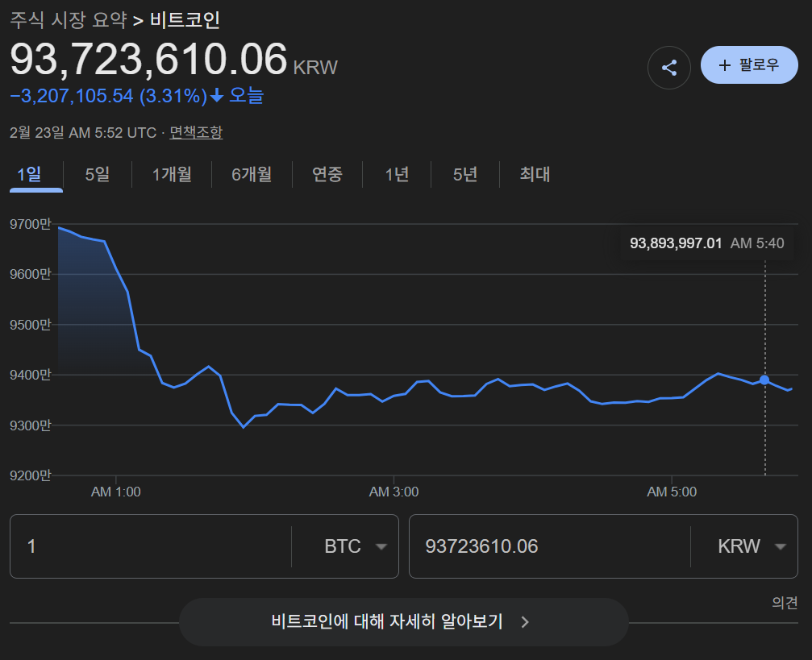Image resolution: width=812 pixels, height=660 pixels.
Task: Select the 5년 range tab
Action: coord(465,174)
